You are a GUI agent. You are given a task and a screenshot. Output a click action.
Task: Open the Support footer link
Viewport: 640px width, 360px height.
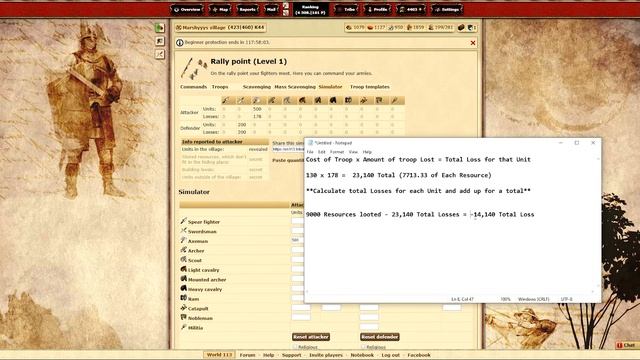coord(291,355)
